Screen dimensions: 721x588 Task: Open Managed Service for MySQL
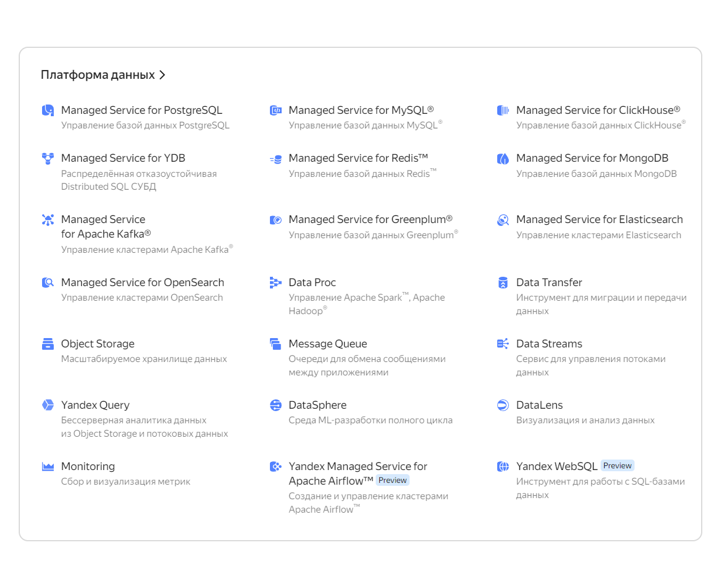pos(361,110)
